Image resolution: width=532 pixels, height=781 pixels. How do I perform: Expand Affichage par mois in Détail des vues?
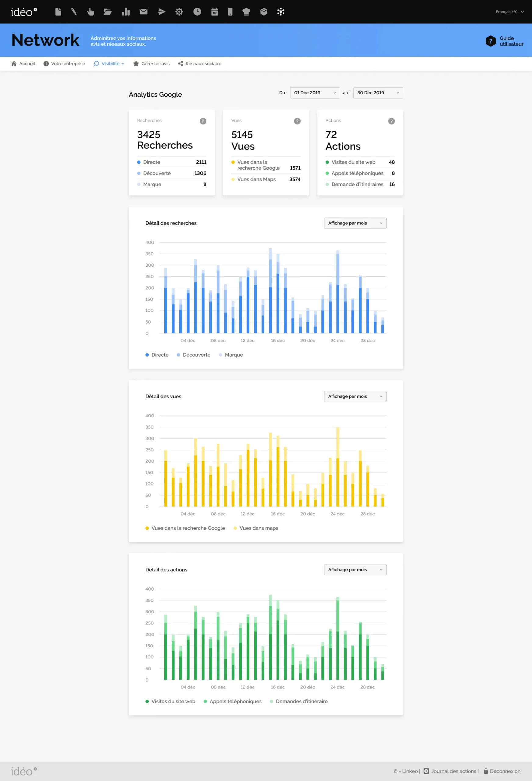pyautogui.click(x=355, y=396)
